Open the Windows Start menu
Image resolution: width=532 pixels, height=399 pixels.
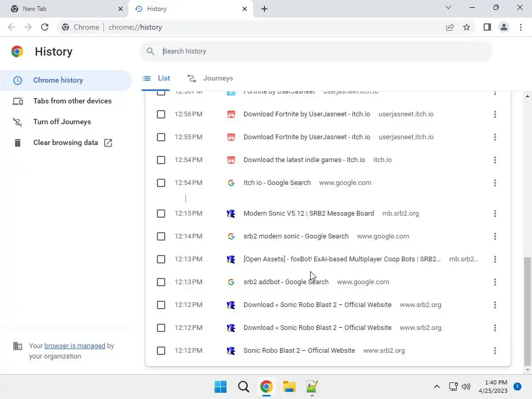pyautogui.click(x=220, y=387)
